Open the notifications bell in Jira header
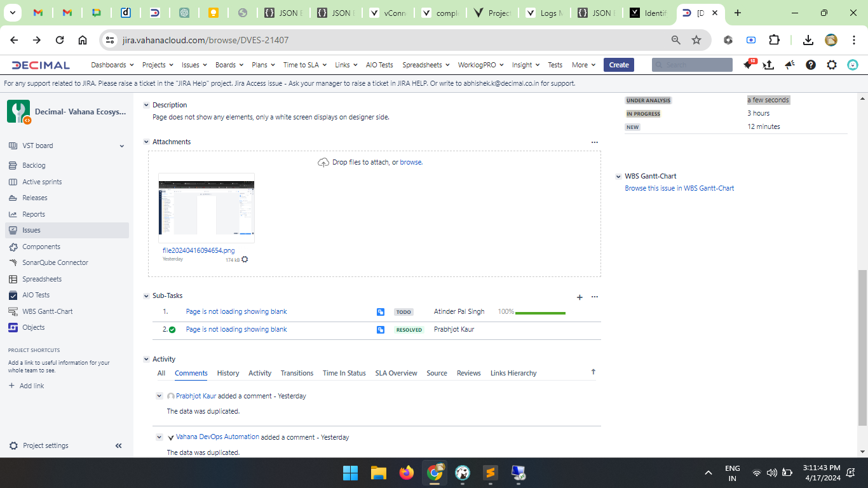 [749, 64]
